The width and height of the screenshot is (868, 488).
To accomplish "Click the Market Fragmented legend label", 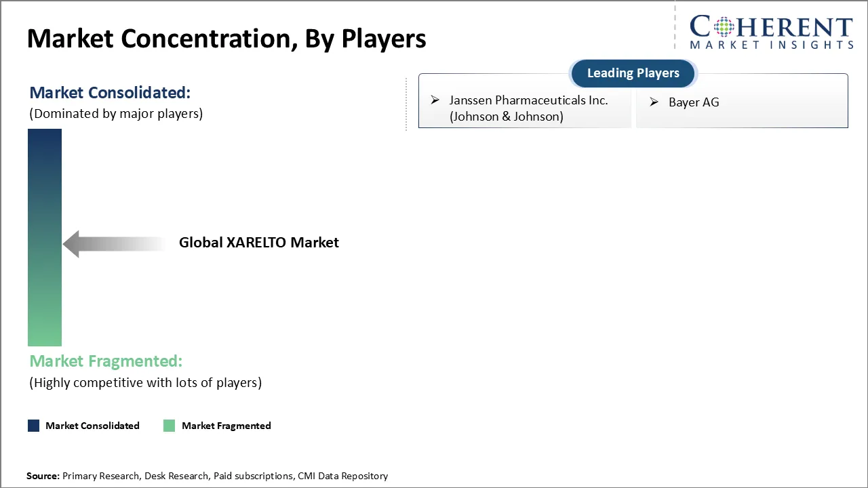I will 226,426.
